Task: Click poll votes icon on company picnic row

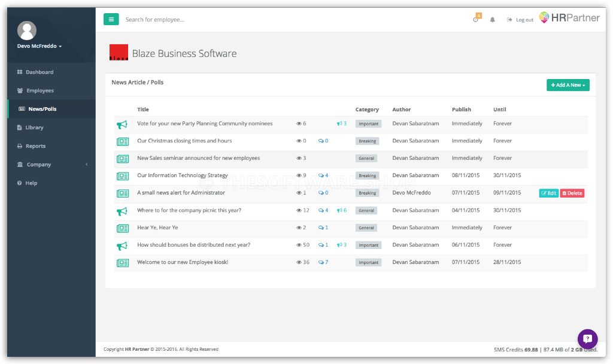Action: click(339, 211)
